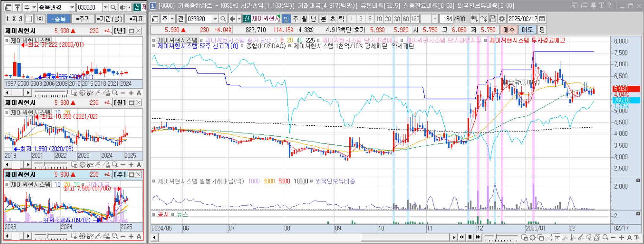The image size is (644, 244).
Task: Switch to the =주기 tab
Action: point(83,19)
